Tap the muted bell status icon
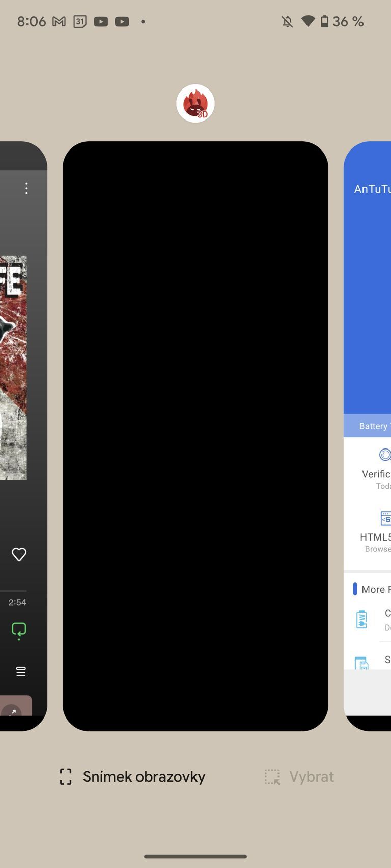 coord(287,21)
